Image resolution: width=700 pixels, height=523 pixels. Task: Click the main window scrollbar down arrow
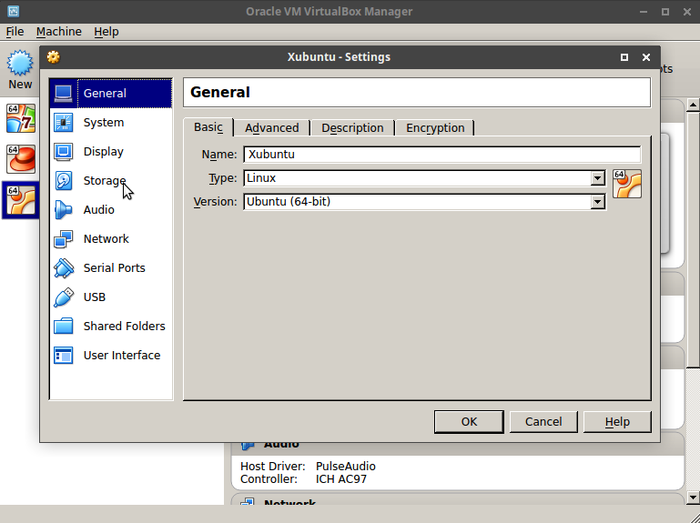(x=693, y=497)
